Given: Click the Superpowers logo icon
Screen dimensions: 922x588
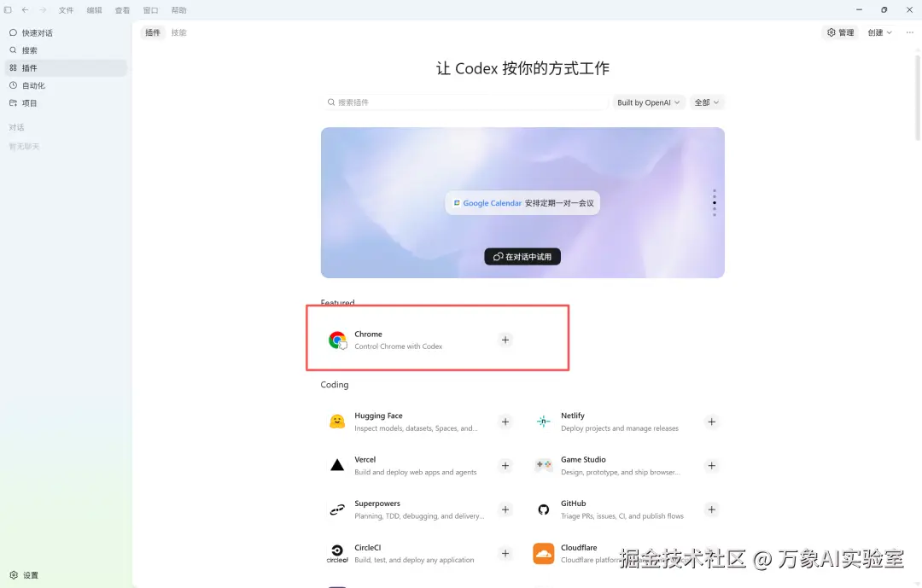Looking at the screenshot, I should coord(337,509).
